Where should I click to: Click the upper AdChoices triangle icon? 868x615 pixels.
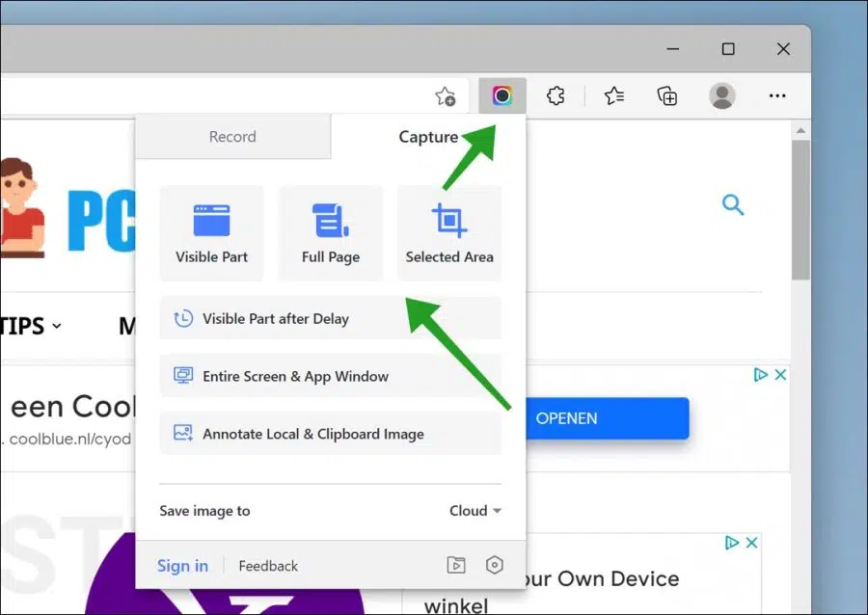(761, 374)
